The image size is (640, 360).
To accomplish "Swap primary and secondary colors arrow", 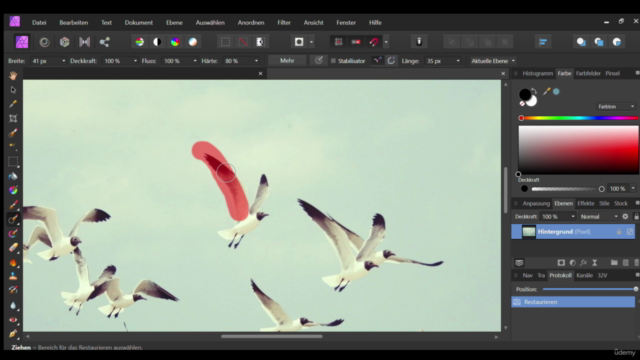I will pos(534,91).
